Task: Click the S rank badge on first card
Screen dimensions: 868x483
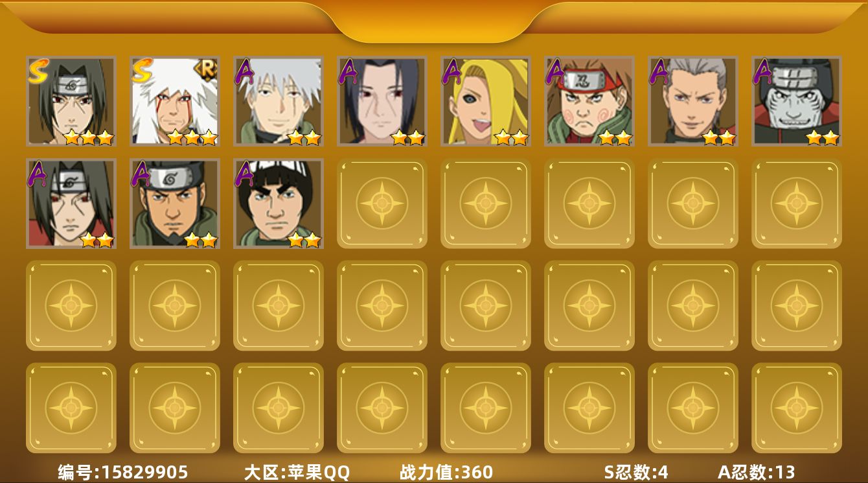Action: point(38,71)
